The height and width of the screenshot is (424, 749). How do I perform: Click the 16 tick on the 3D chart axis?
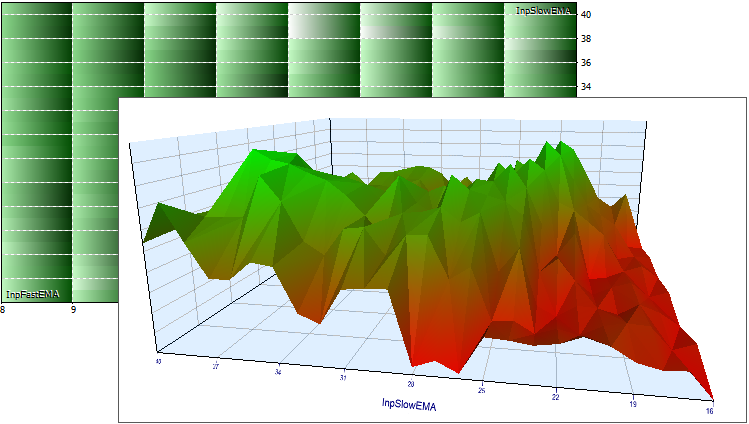tap(710, 411)
